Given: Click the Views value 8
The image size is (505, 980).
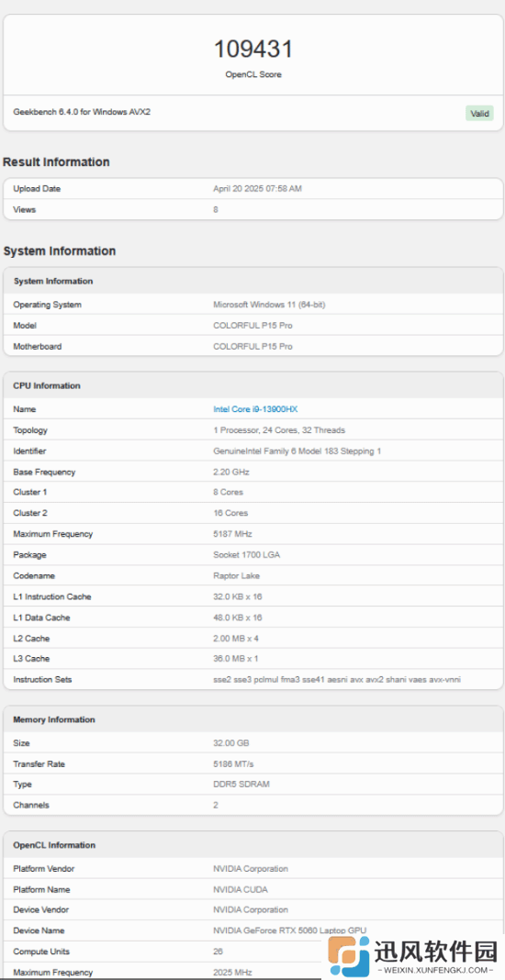Looking at the screenshot, I should tap(216, 209).
